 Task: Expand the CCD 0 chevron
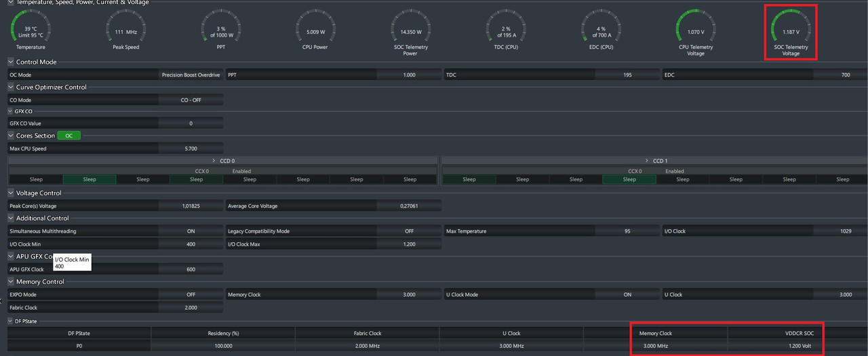214,161
